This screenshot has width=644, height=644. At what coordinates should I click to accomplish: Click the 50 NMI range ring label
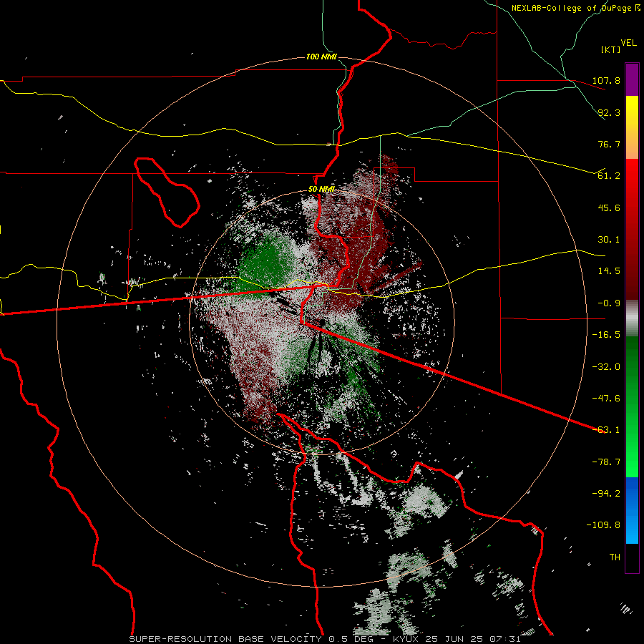[x=321, y=189]
